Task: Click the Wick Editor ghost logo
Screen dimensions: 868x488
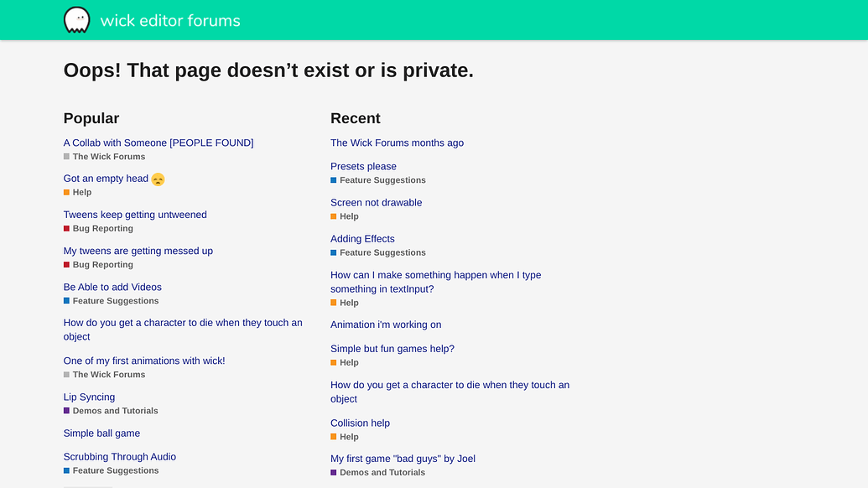Action: [77, 20]
